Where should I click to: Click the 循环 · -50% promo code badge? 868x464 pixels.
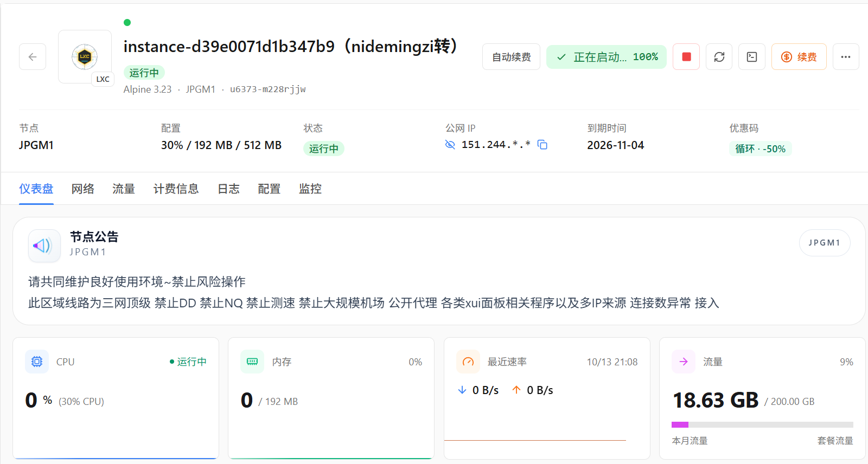tap(760, 149)
